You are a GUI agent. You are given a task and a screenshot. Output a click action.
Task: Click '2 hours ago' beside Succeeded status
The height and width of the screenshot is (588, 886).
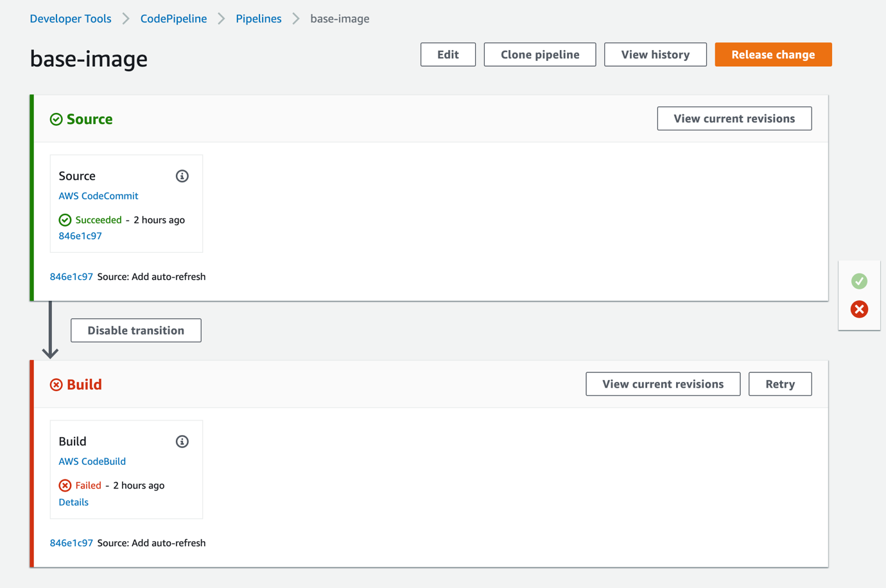[x=159, y=220]
